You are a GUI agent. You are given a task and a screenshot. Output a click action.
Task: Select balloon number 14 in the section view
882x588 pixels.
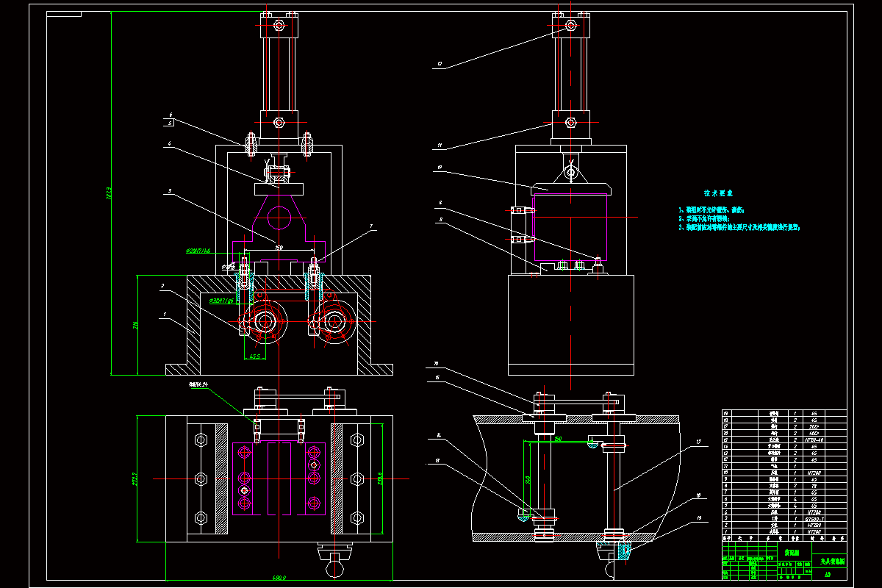click(439, 435)
